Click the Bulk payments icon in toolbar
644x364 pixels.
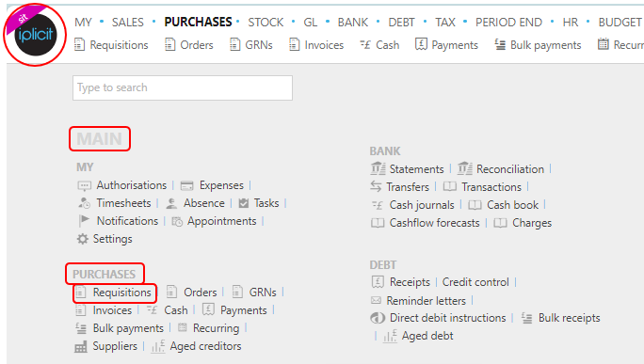[500, 44]
